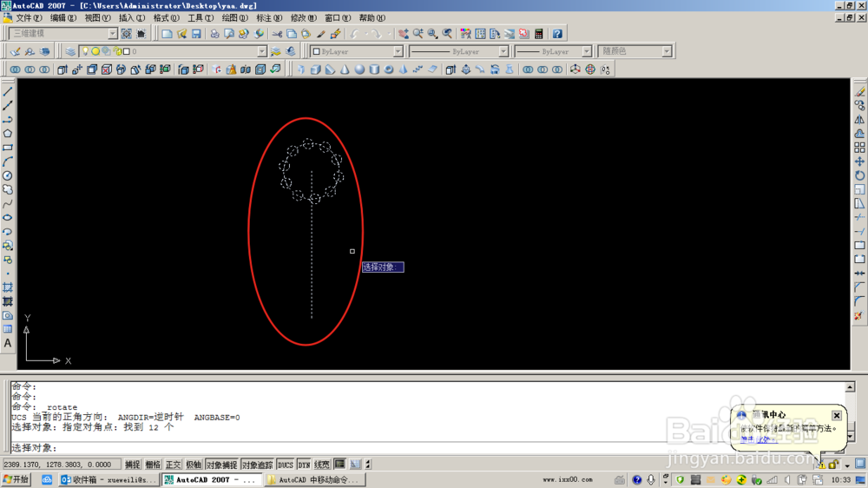
Task: Open the 修改 menu
Action: pyautogui.click(x=303, y=18)
